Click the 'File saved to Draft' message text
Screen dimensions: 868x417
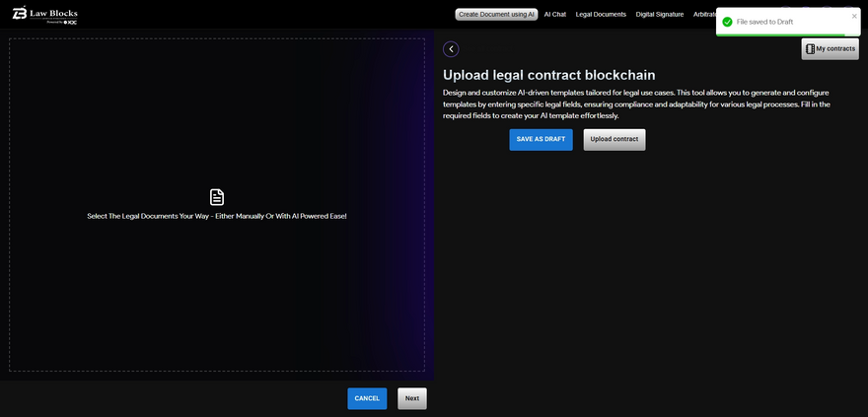tap(764, 22)
